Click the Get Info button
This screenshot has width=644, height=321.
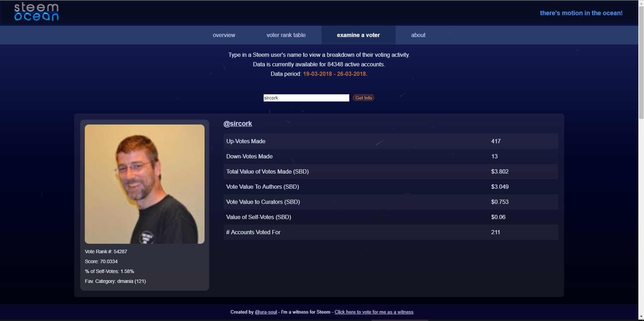(x=364, y=98)
